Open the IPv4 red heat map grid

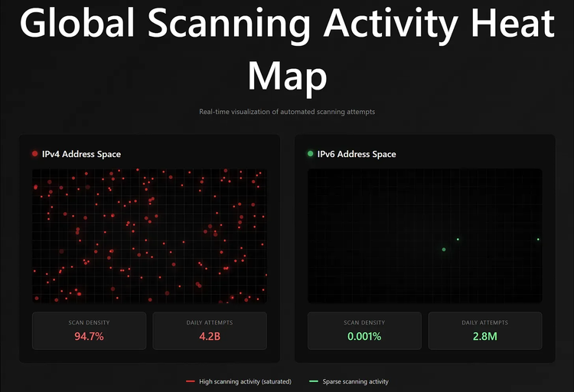(149, 236)
